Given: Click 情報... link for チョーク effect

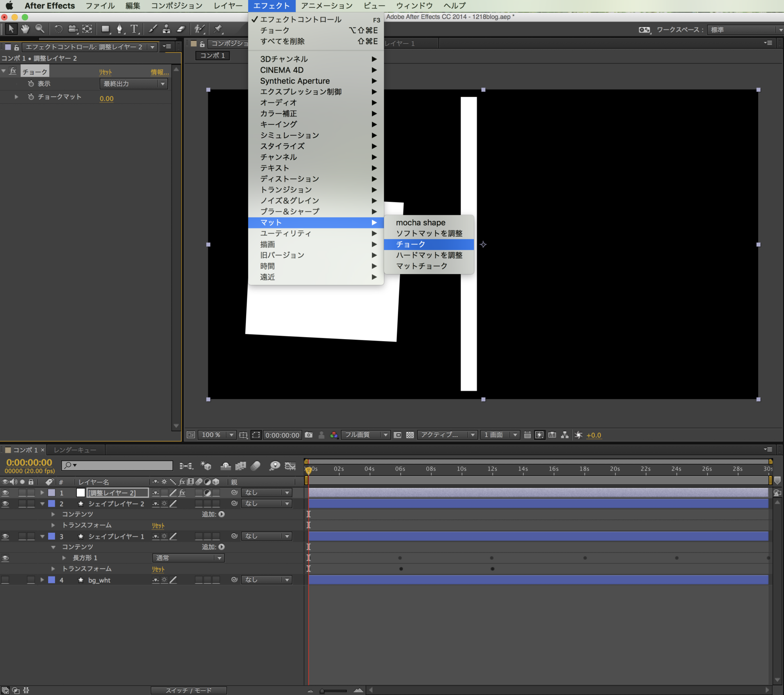Looking at the screenshot, I should [x=160, y=72].
